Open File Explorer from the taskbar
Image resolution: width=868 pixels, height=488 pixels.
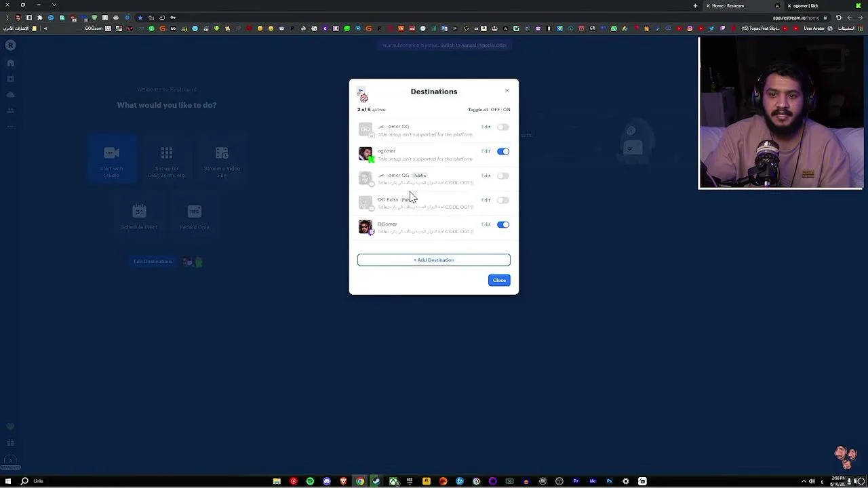(x=277, y=481)
